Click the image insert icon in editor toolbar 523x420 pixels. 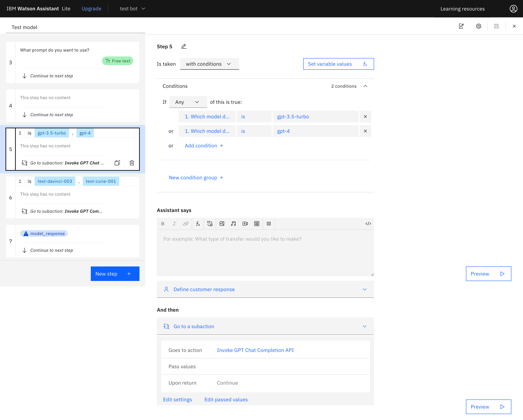click(x=222, y=224)
